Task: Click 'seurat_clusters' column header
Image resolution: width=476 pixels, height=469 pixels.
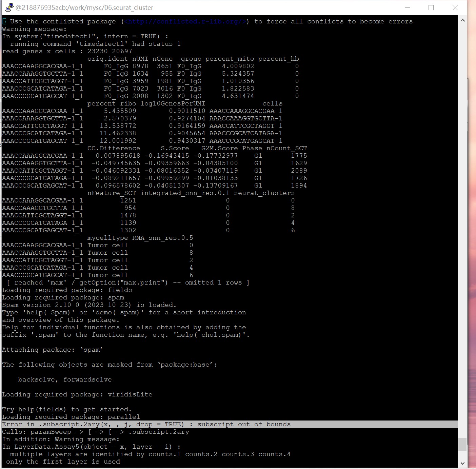Action: pyautogui.click(x=264, y=193)
